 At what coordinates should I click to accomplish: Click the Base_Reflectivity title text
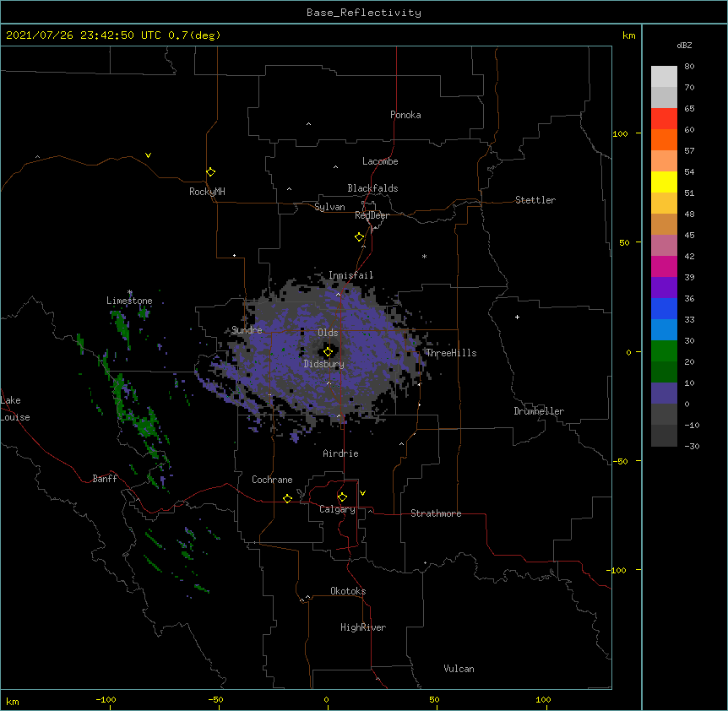pyautogui.click(x=364, y=13)
